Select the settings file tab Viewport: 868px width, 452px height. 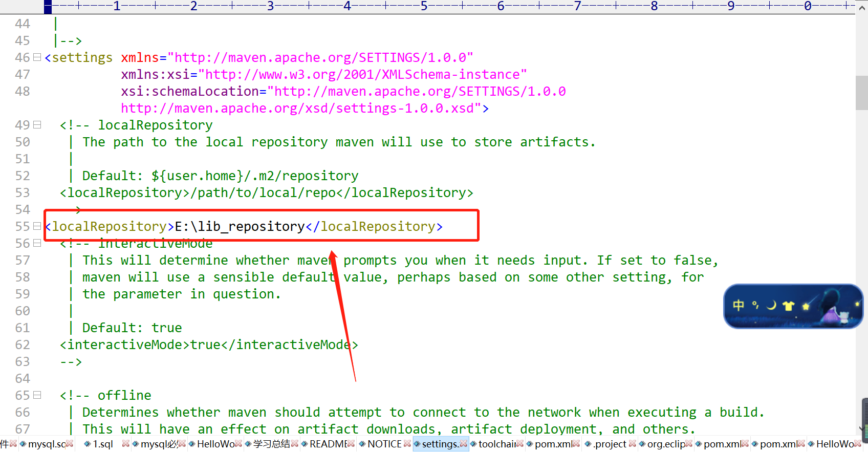pyautogui.click(x=441, y=444)
